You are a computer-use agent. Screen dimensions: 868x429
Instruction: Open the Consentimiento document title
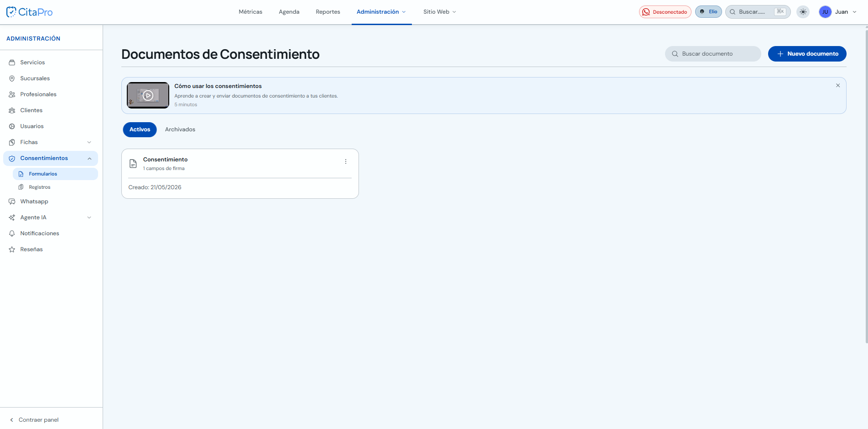166,160
